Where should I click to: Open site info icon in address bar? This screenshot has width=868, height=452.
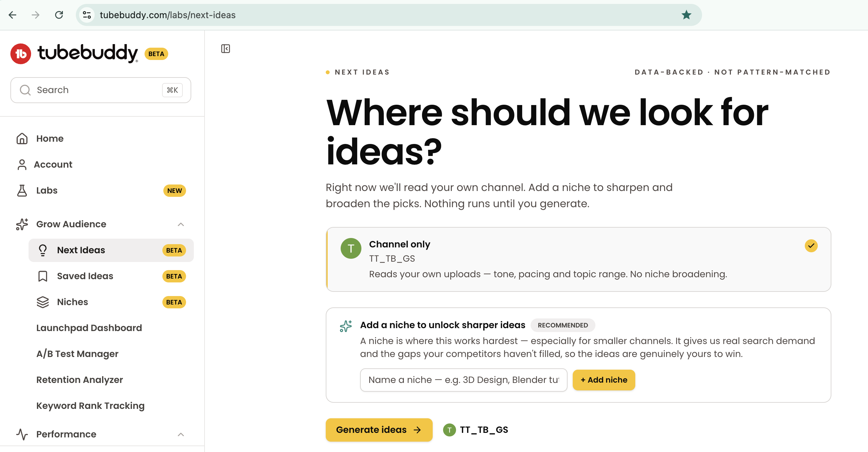click(x=87, y=15)
